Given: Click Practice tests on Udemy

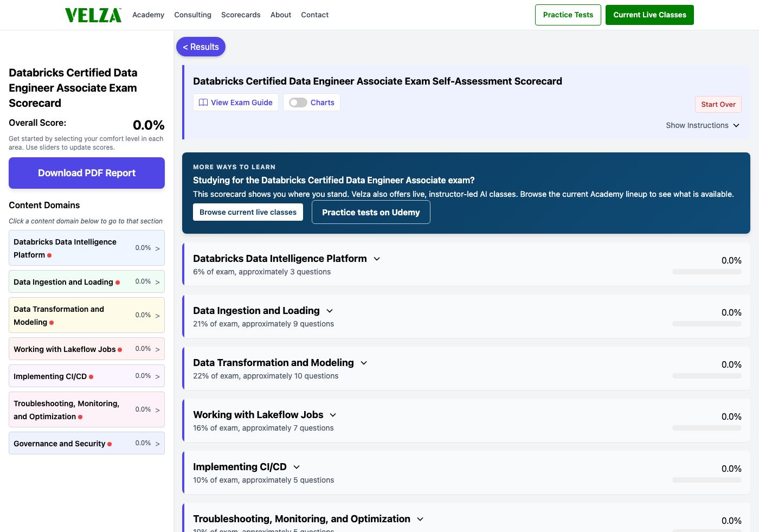Looking at the screenshot, I should (371, 212).
